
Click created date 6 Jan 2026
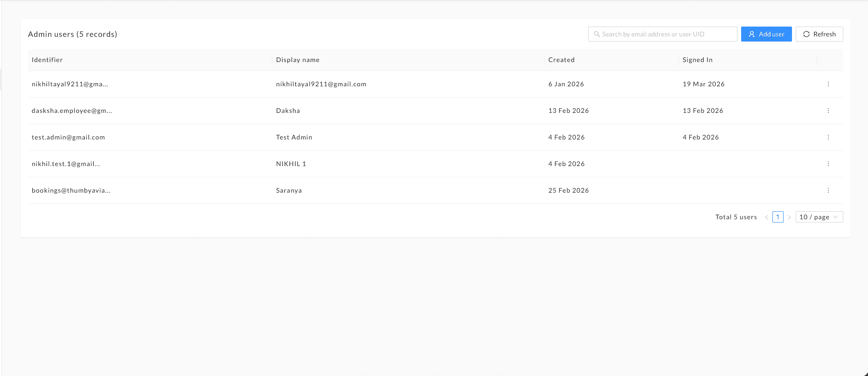566,84
